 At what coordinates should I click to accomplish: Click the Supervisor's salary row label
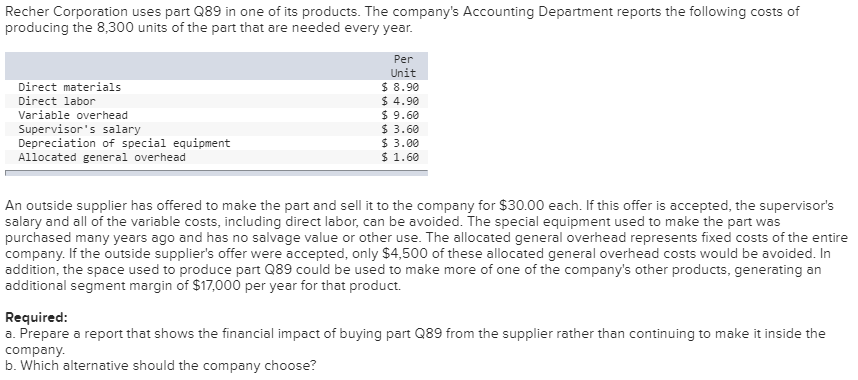(x=79, y=129)
